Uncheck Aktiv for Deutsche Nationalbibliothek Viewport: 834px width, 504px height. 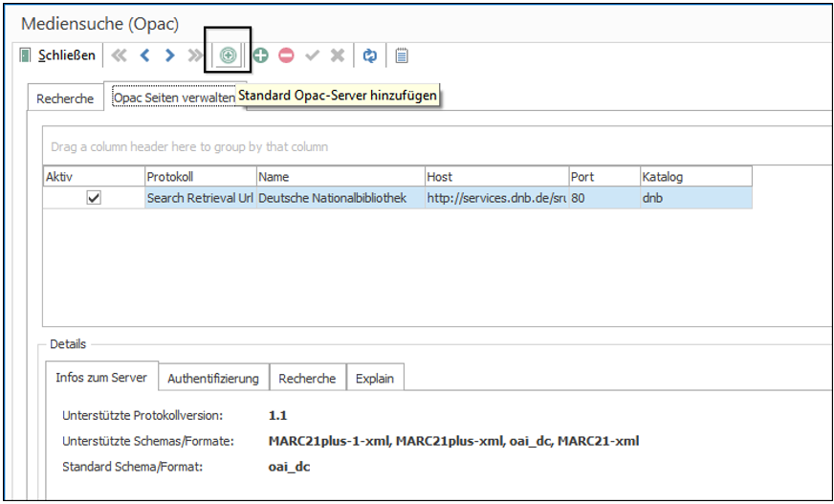94,198
